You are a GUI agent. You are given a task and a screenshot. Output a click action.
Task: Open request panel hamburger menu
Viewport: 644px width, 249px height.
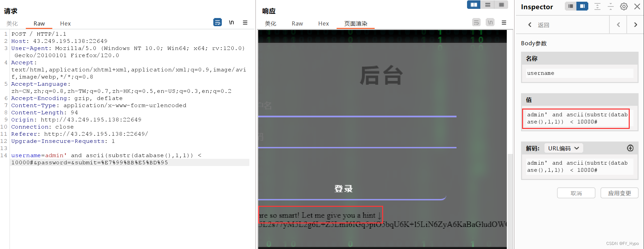(245, 22)
